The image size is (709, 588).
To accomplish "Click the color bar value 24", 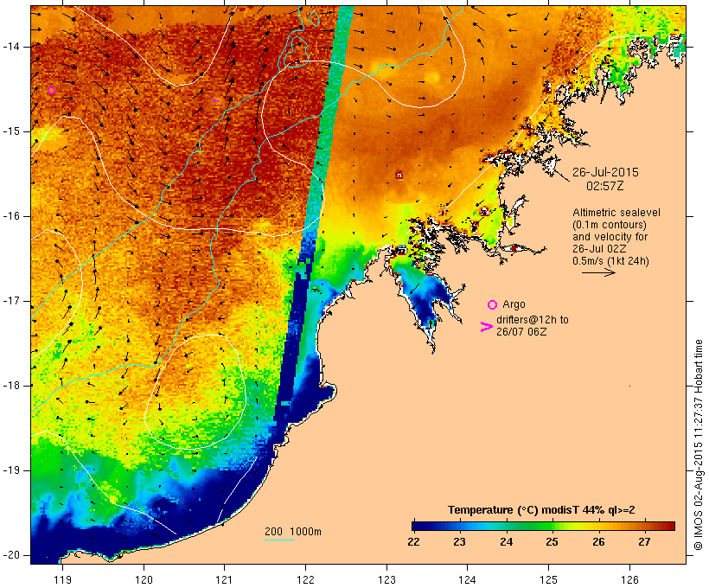I will (x=506, y=542).
